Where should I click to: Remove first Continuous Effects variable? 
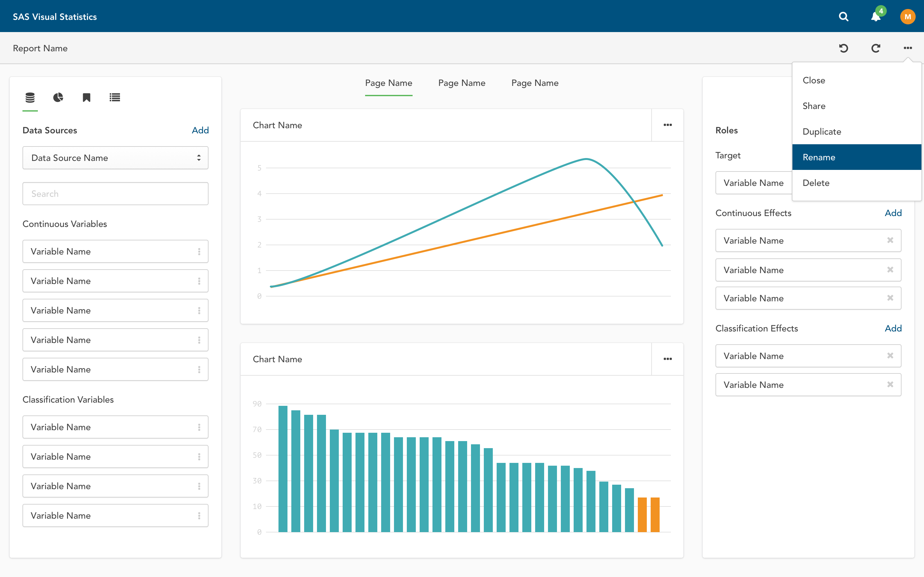[x=890, y=240]
